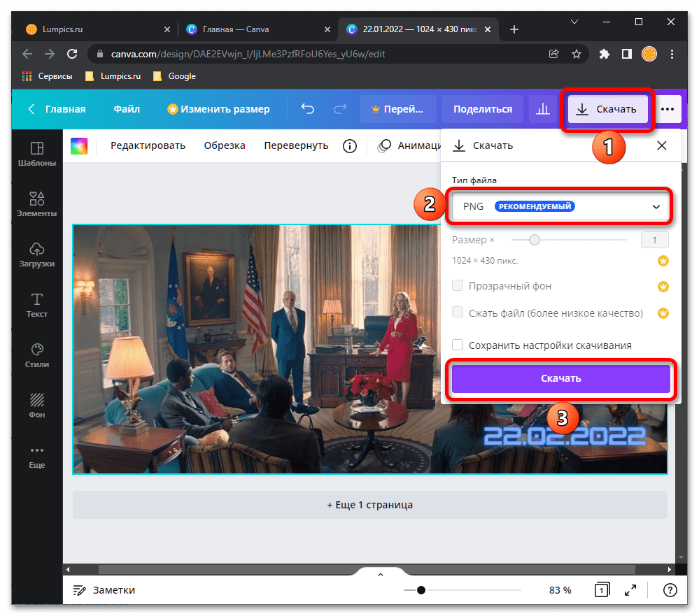Reload the current page
Image resolution: width=699 pixels, height=616 pixels.
72,54
